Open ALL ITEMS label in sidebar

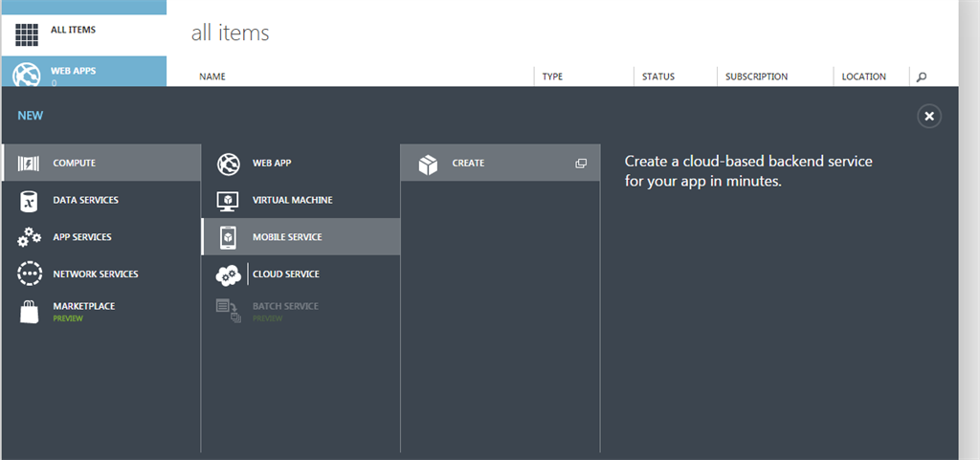(73, 30)
